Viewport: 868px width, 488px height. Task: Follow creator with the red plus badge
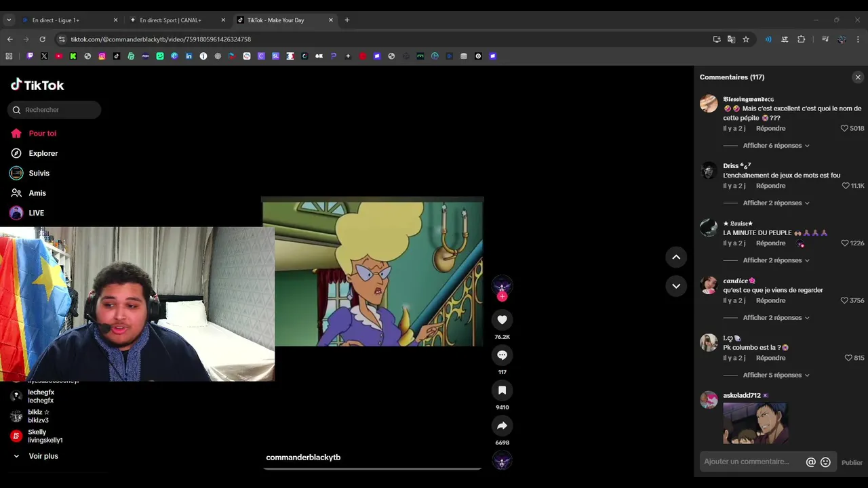502,296
